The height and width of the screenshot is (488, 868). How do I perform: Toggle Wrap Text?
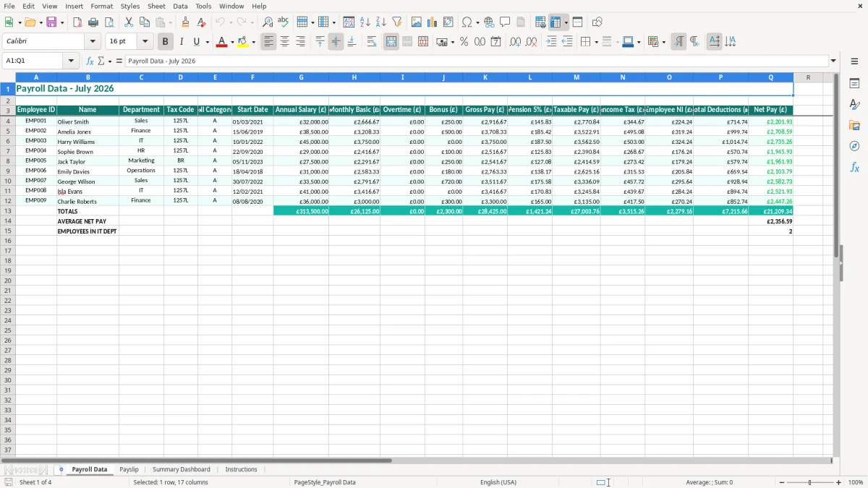(372, 42)
